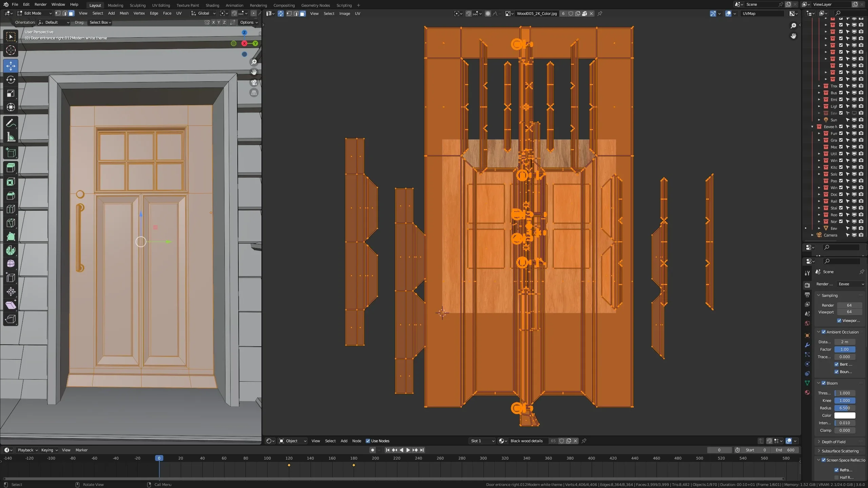The height and width of the screenshot is (488, 868).
Task: Uncheck Use Nodes in the shader editor header
Action: click(x=368, y=441)
